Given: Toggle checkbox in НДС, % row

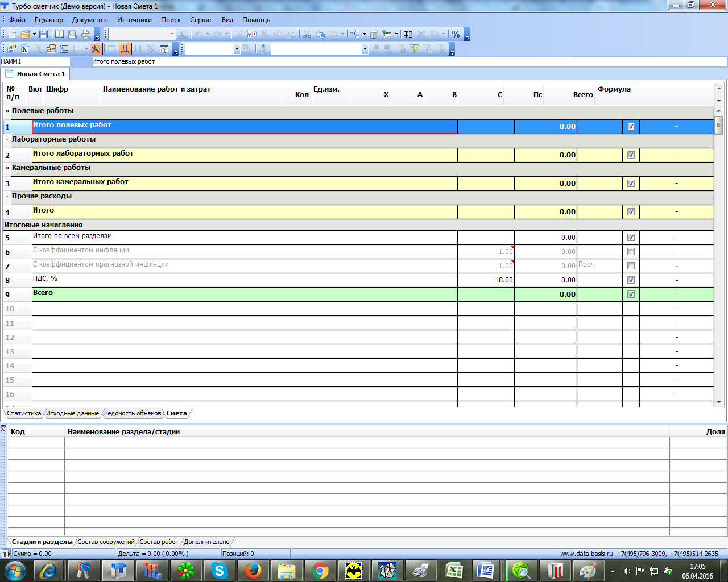Looking at the screenshot, I should click(x=631, y=280).
